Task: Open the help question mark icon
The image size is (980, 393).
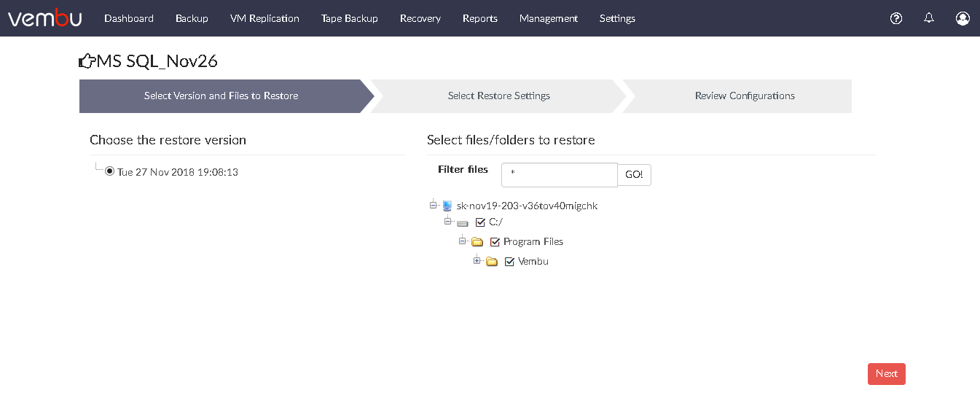Action: tap(896, 18)
